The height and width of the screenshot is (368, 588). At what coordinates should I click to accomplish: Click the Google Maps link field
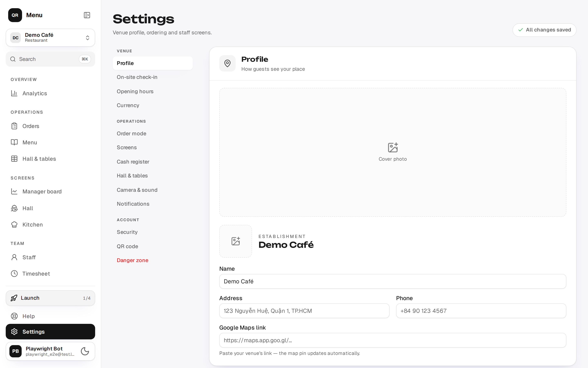393,340
